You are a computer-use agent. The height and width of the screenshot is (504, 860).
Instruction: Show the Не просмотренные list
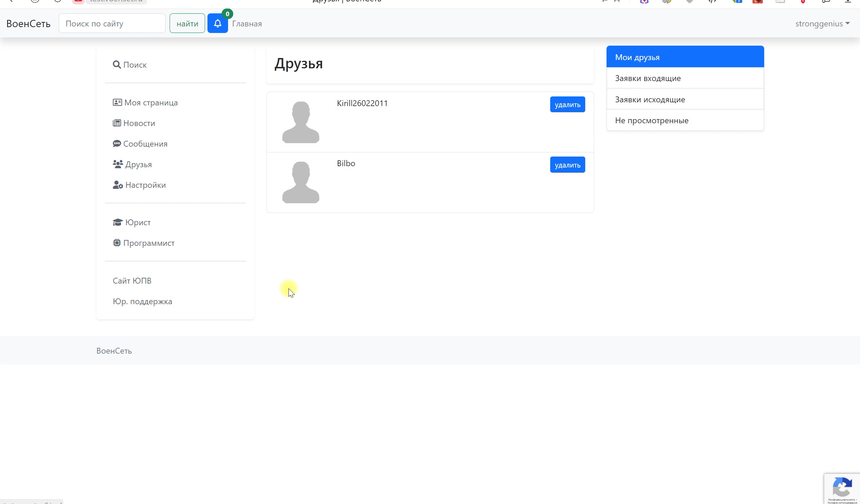pos(685,120)
